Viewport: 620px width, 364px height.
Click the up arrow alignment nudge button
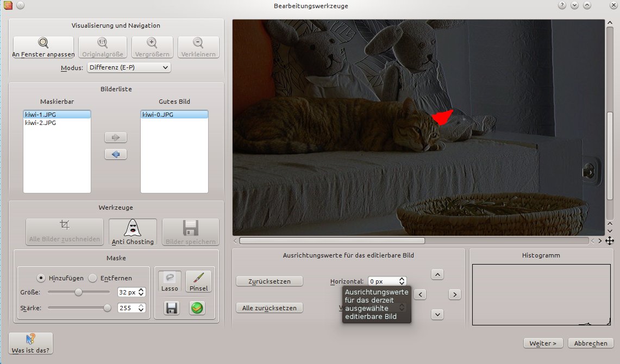[x=437, y=274]
